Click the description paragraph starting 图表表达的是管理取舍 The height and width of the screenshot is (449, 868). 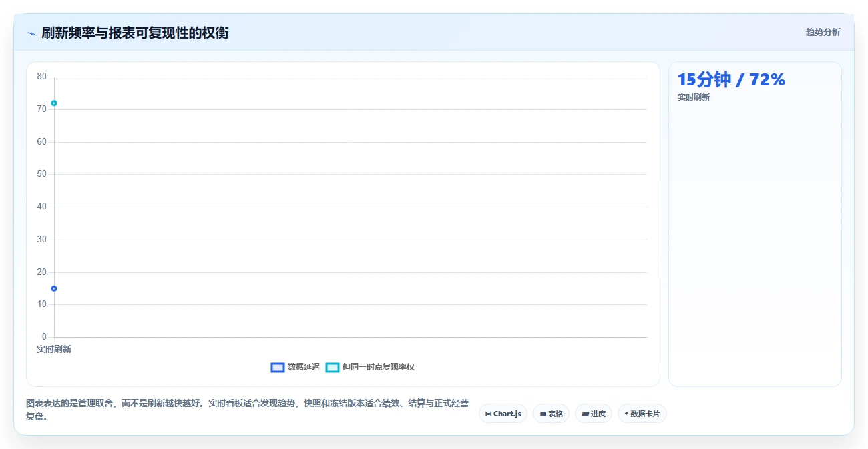coord(247,410)
